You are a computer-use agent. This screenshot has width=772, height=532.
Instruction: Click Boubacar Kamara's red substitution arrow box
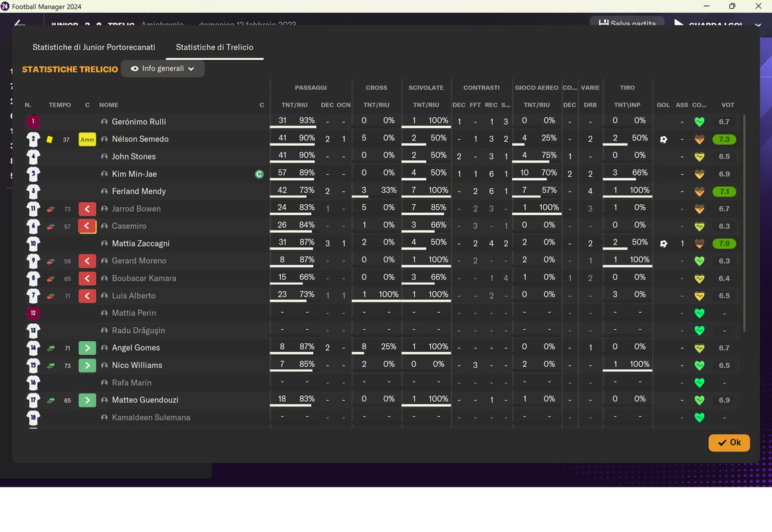coord(87,279)
